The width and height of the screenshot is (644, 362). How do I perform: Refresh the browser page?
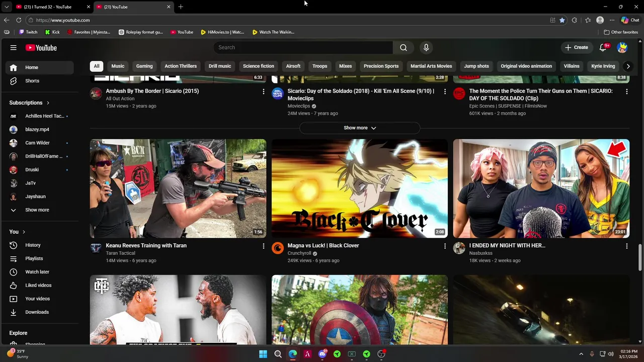click(x=19, y=20)
